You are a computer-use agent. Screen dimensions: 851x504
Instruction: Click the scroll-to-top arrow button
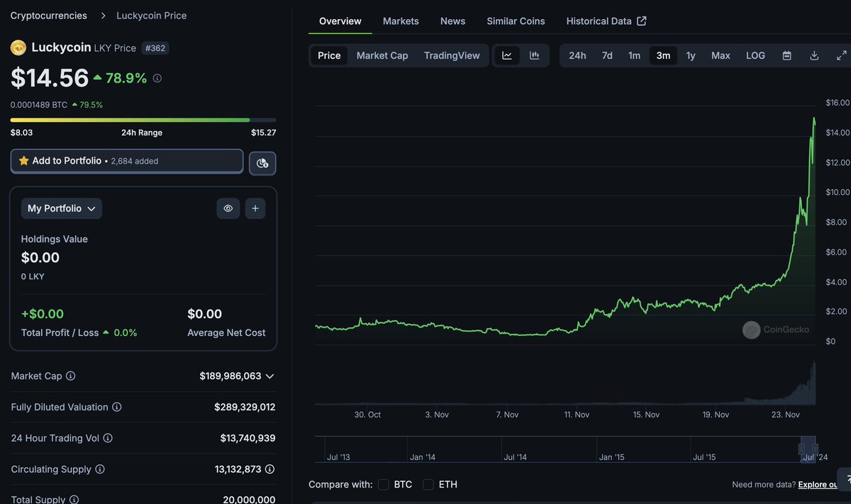[845, 480]
